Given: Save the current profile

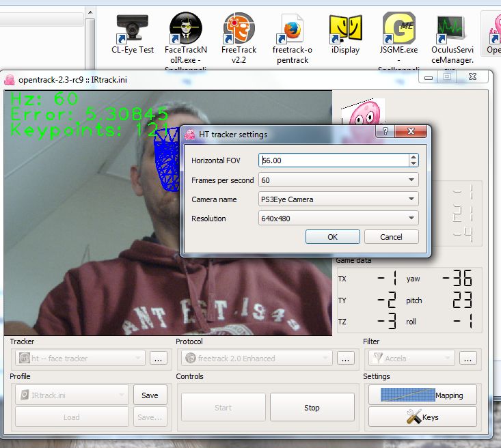Looking at the screenshot, I should coord(150,395).
